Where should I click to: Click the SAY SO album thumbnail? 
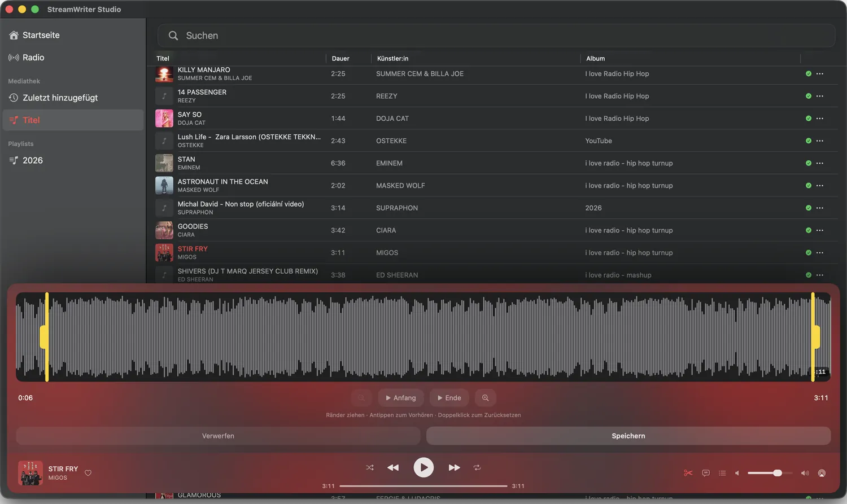click(x=164, y=119)
